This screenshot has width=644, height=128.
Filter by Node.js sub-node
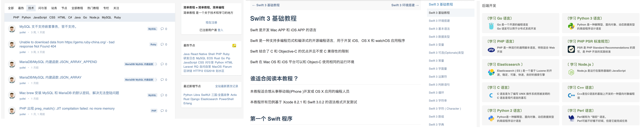tap(95, 17)
